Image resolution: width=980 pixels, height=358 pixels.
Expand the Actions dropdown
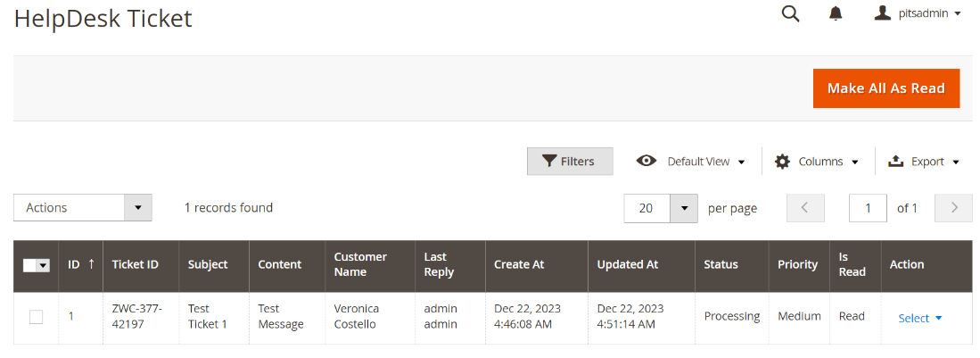click(137, 208)
